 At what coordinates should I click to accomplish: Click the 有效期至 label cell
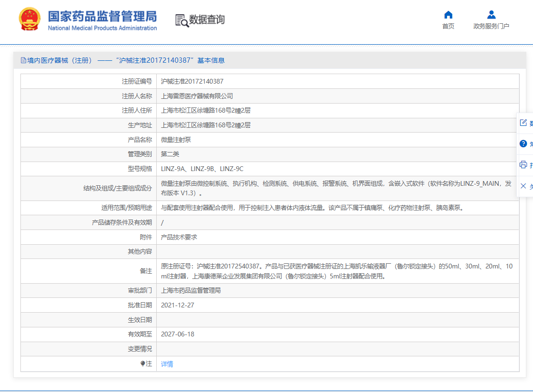[89, 334]
